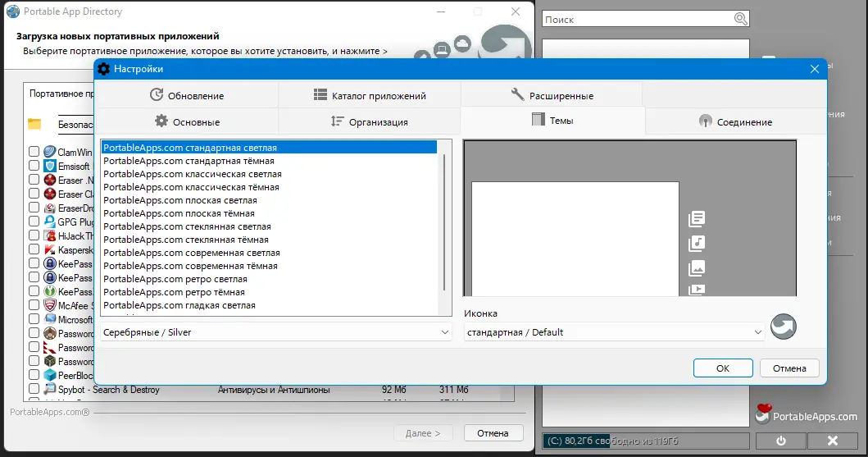Click Отмена in Portable App Directory window
Screen dimensions: 868x457
point(493,433)
